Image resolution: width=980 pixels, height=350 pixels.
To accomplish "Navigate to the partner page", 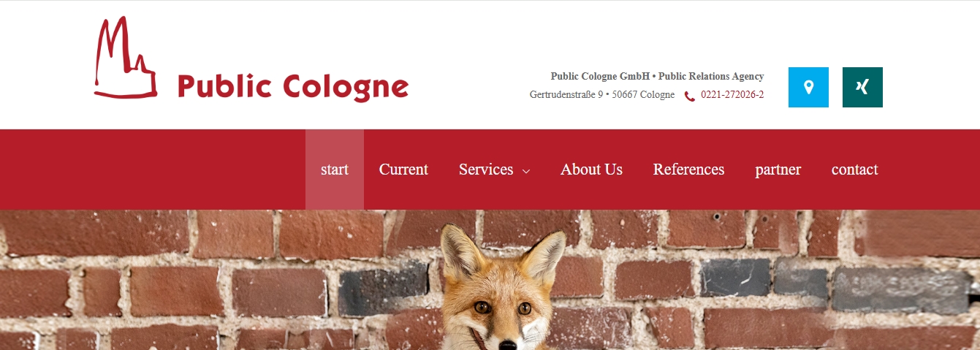I will pyautogui.click(x=778, y=170).
